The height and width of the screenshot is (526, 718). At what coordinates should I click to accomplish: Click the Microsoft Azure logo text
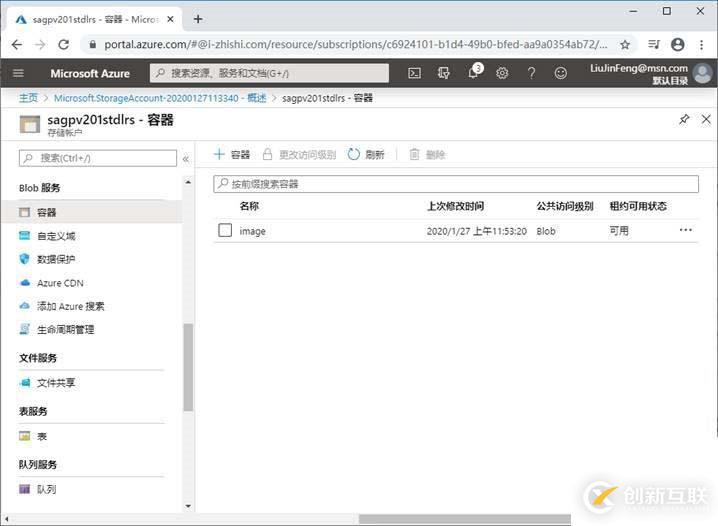coord(90,73)
